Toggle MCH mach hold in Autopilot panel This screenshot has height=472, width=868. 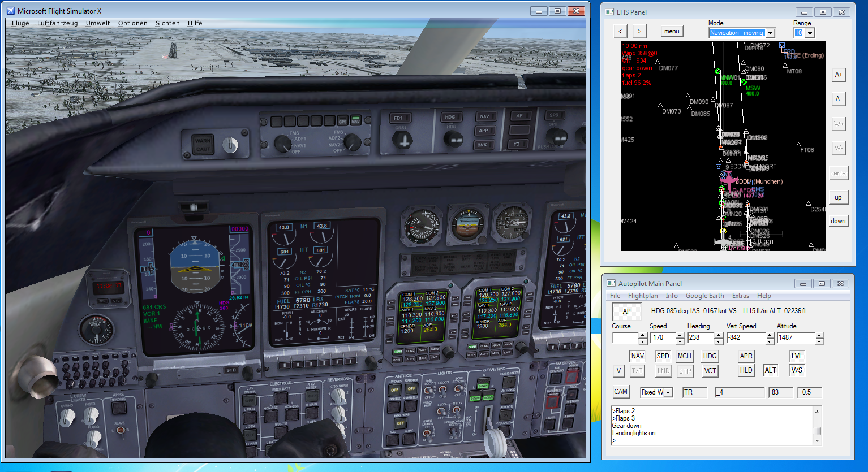685,356
